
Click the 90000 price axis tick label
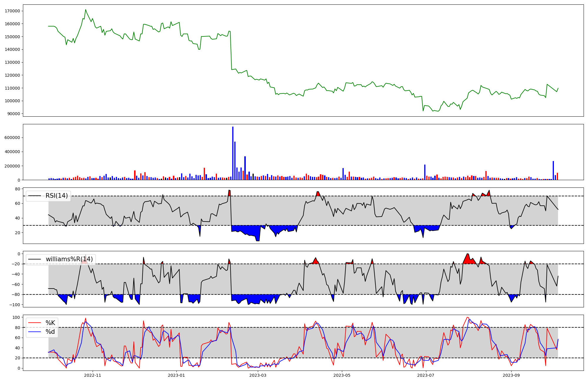pos(14,114)
